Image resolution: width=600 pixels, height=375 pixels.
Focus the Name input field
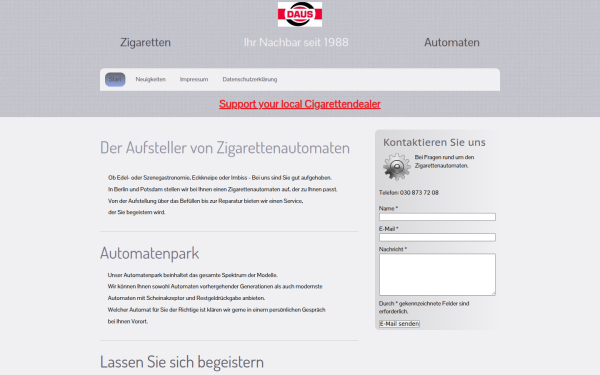pyautogui.click(x=437, y=217)
